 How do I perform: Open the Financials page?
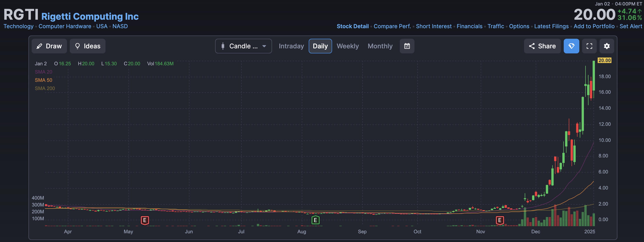pos(469,26)
